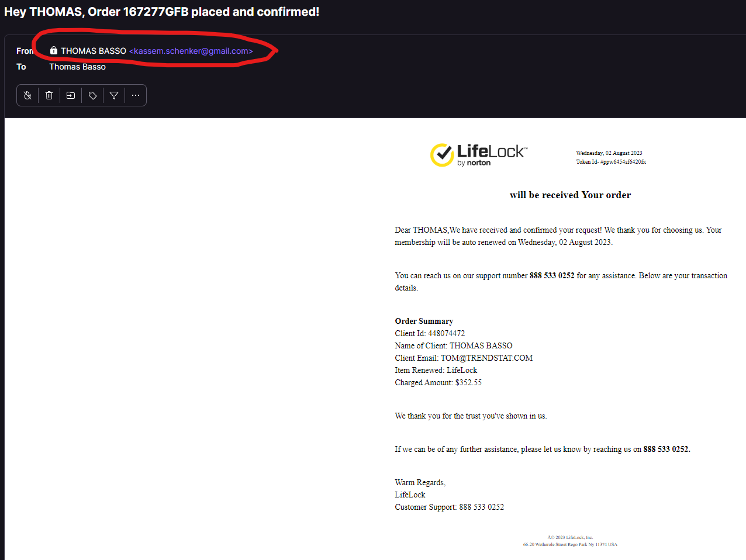Click sender address kassem.schenker@gmail.com
The height and width of the screenshot is (560, 746).
[191, 51]
